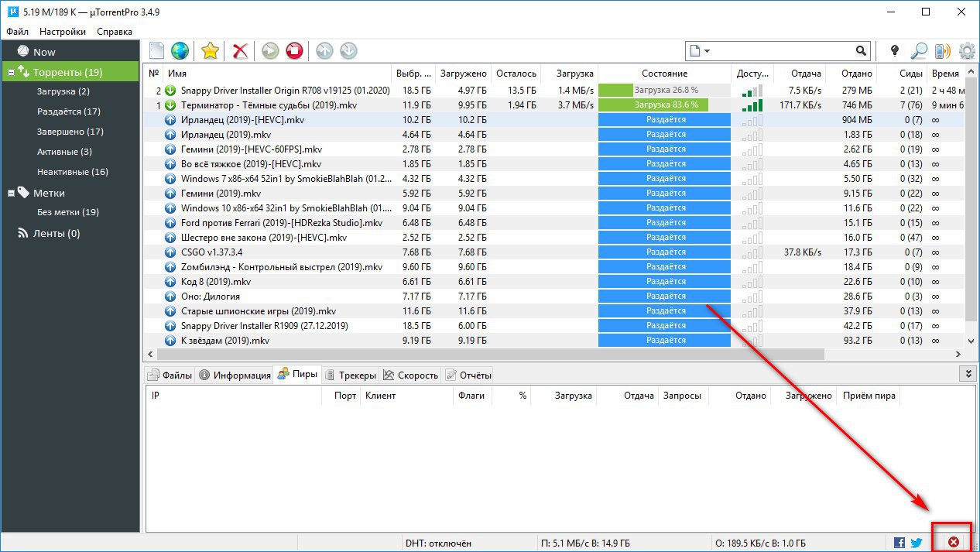This screenshot has width=980, height=552.
Task: Select Без метки (19) in sidebar
Action: point(70,212)
